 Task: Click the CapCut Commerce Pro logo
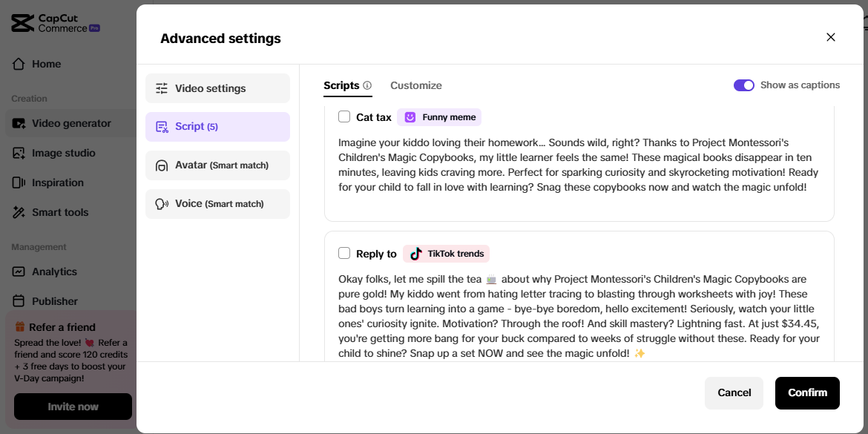(56, 23)
